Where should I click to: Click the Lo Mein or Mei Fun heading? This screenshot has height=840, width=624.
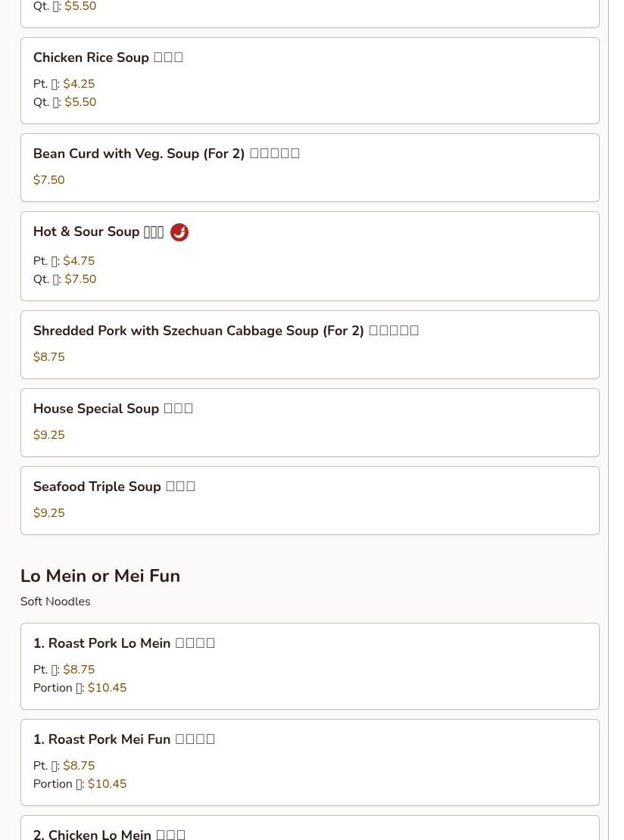coord(100,576)
